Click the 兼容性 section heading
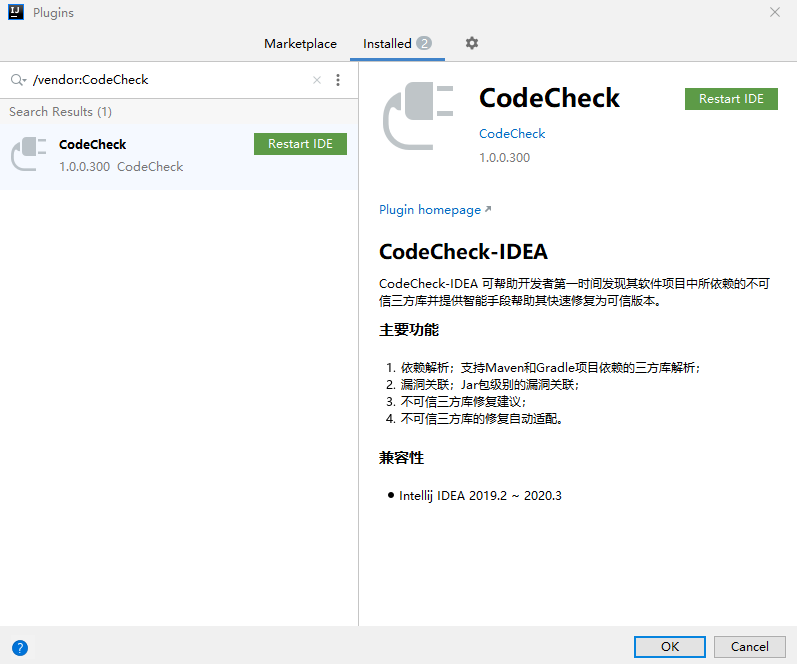The image size is (797, 664). (401, 458)
